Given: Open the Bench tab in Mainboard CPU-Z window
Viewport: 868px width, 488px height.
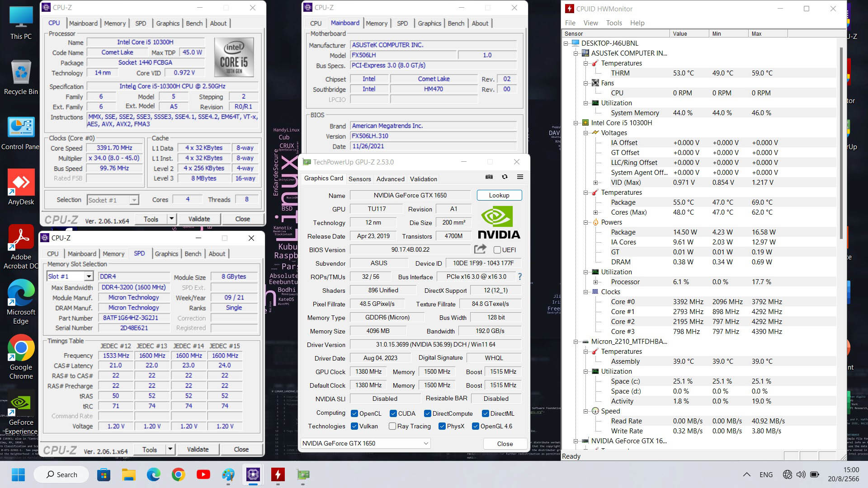Looking at the screenshot, I should click(x=456, y=23).
